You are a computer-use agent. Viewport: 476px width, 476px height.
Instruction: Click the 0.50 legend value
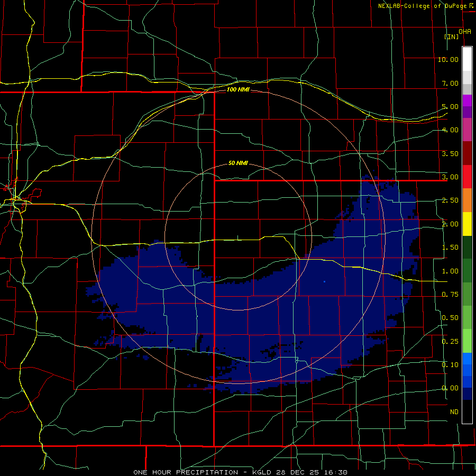(450, 318)
